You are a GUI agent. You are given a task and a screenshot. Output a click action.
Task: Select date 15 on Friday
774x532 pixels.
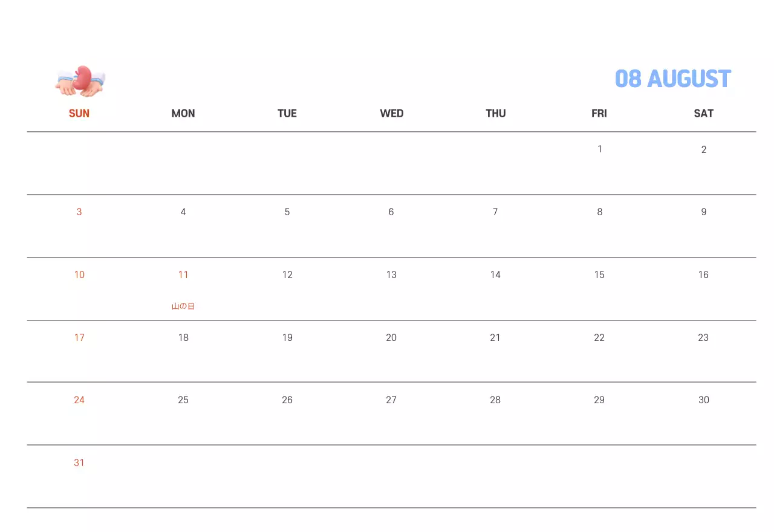(599, 275)
